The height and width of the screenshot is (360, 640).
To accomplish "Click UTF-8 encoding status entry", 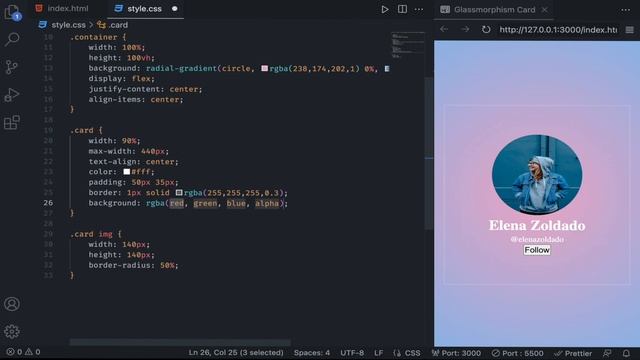I will pos(353,353).
